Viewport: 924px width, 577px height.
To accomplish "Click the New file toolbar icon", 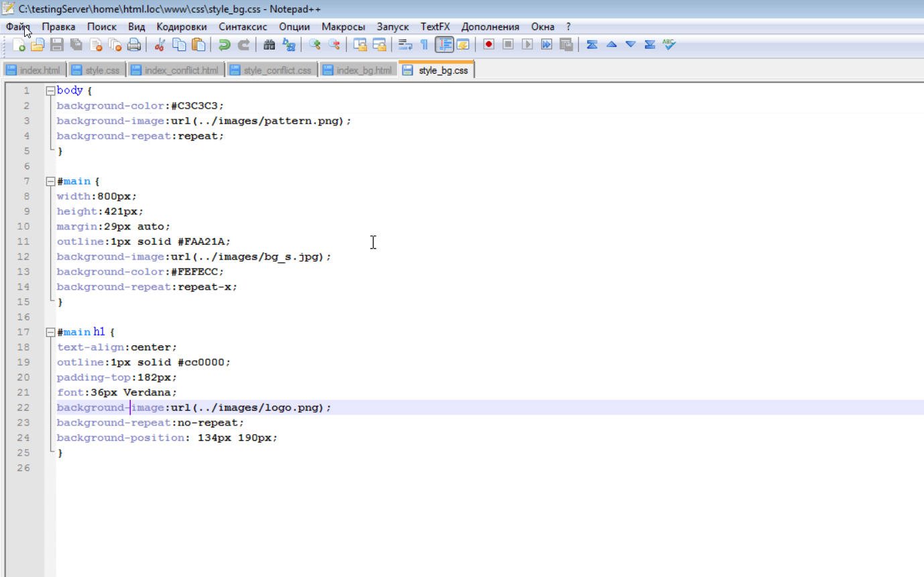I will tap(19, 45).
